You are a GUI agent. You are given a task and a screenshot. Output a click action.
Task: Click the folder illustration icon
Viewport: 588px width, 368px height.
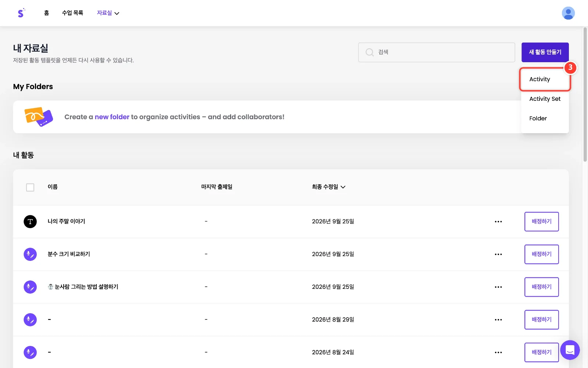(39, 117)
